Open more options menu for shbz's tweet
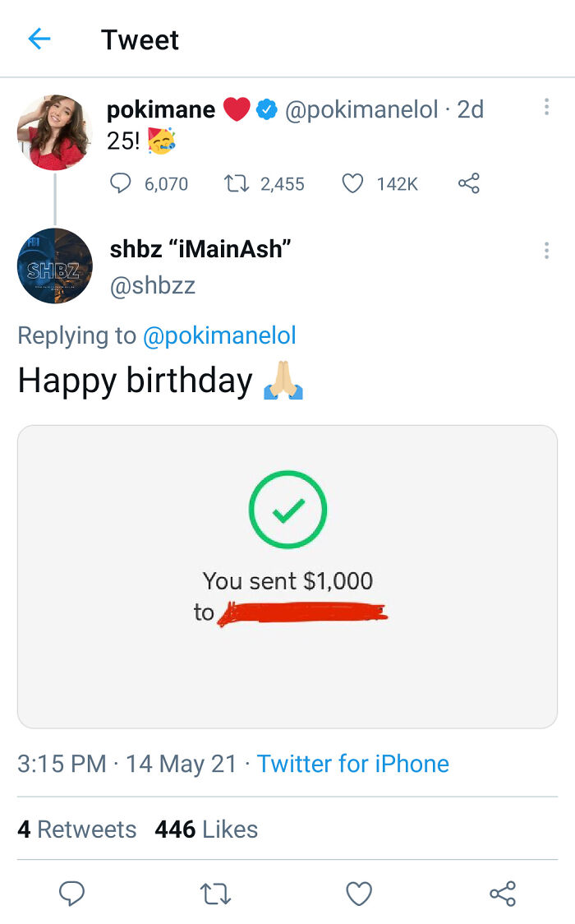 click(547, 251)
